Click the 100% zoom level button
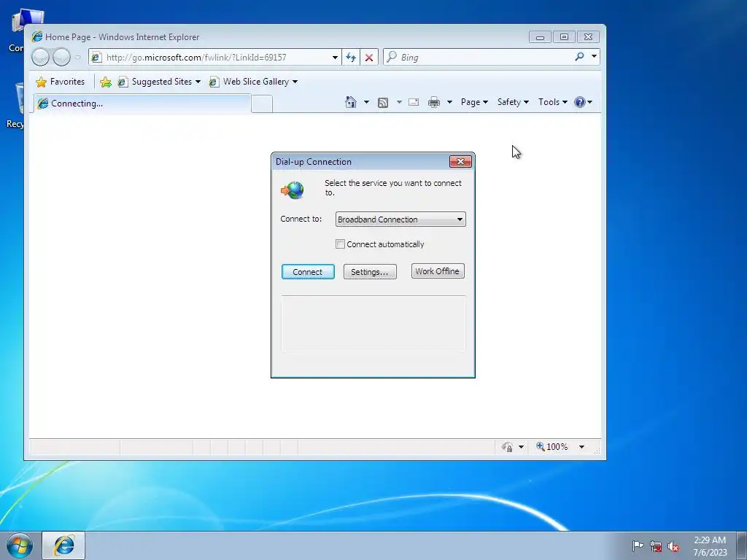Screen dimensions: 747x560 [551, 447]
